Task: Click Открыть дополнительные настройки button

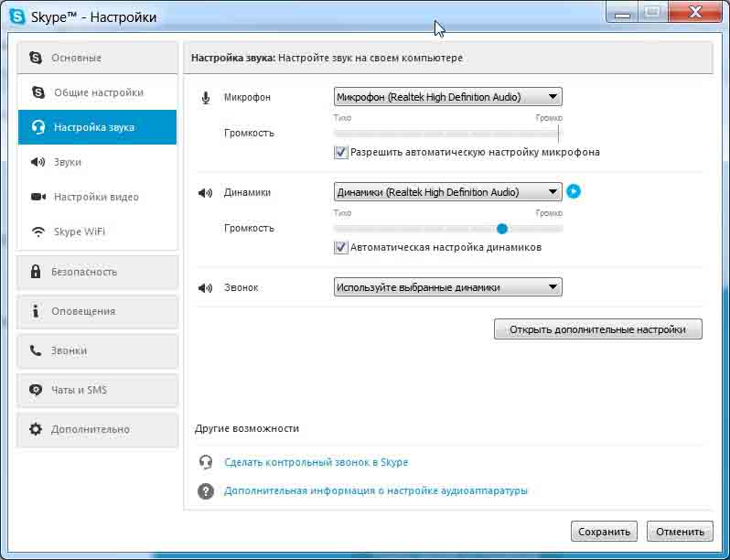Action: pyautogui.click(x=597, y=329)
